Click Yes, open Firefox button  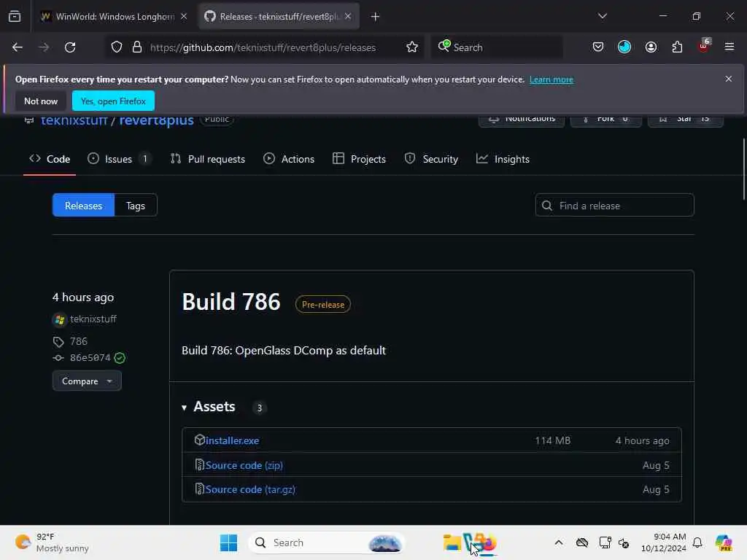coord(113,101)
